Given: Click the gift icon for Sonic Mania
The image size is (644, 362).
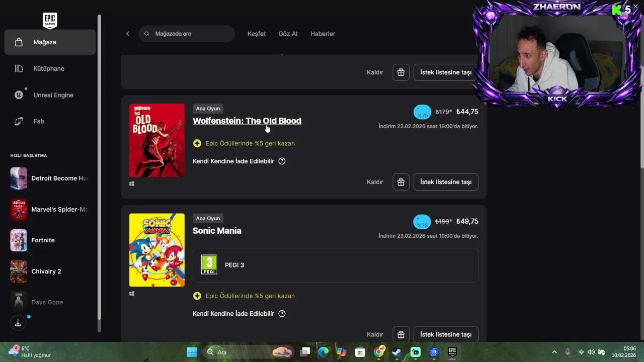Looking at the screenshot, I should point(401,334).
